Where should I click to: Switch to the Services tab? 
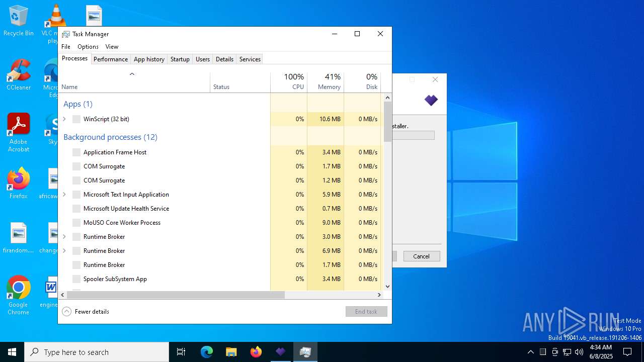pos(250,59)
